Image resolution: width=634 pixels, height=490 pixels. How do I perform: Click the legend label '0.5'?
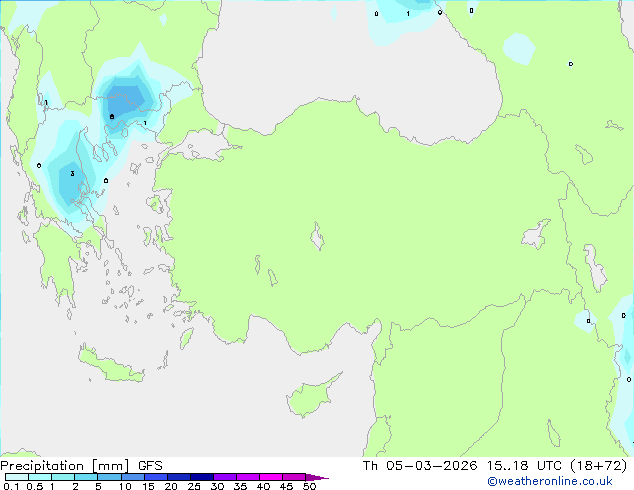click(35, 486)
